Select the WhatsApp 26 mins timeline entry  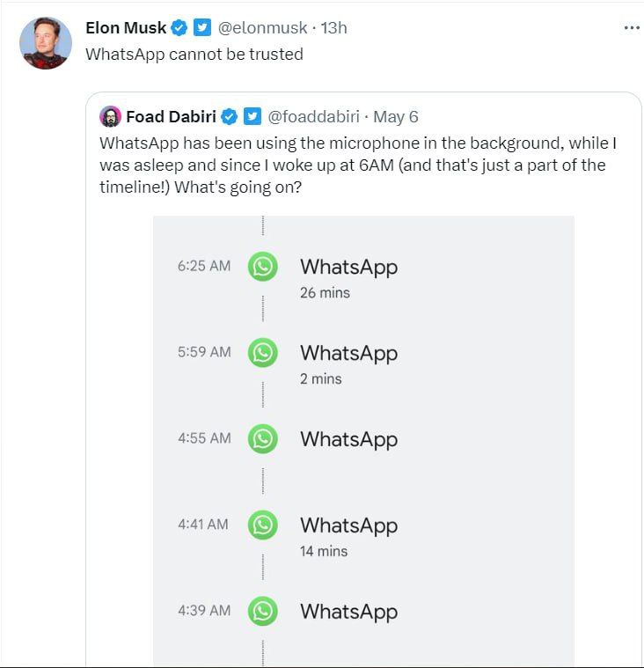tap(364, 277)
